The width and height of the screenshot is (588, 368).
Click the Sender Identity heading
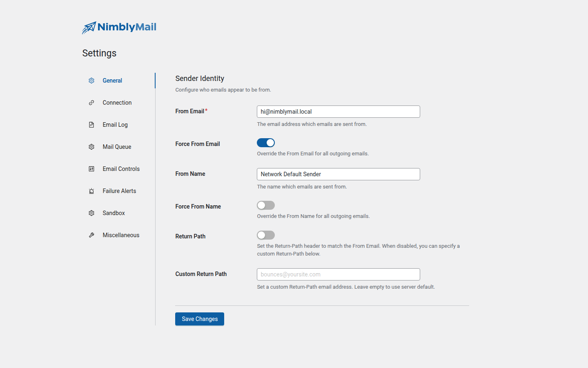pyautogui.click(x=200, y=79)
